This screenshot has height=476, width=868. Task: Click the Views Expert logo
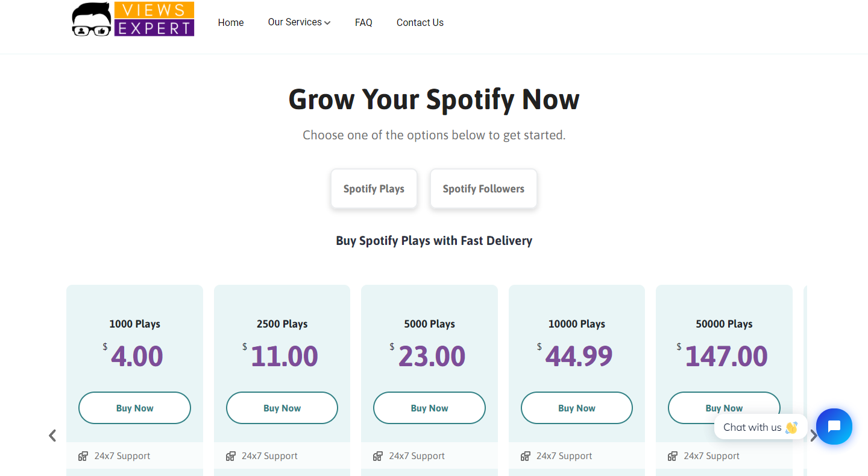133,19
